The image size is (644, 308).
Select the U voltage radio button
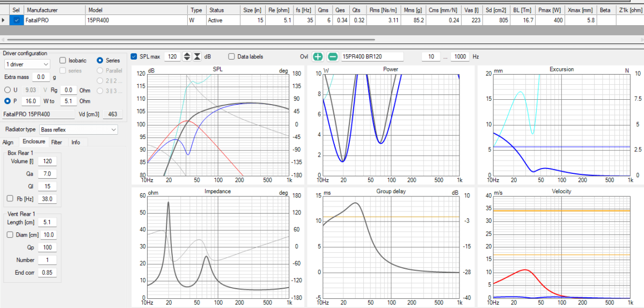tap(8, 90)
